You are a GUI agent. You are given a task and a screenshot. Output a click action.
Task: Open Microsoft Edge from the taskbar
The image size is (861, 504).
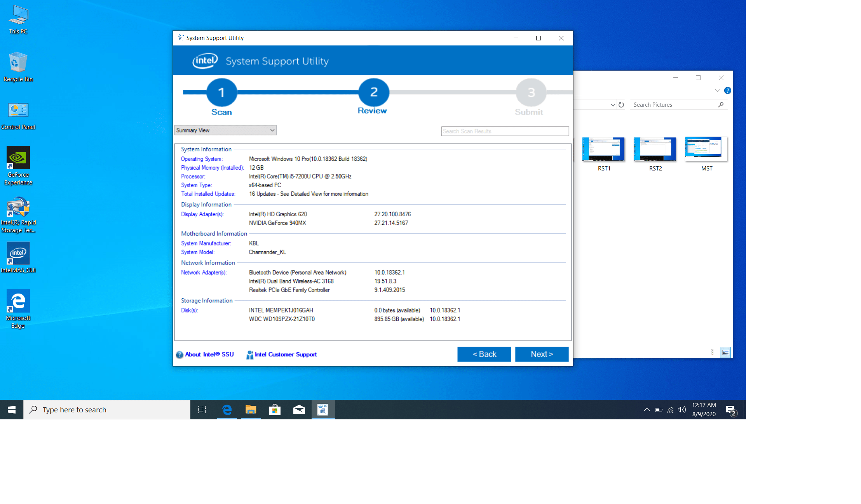pos(227,409)
